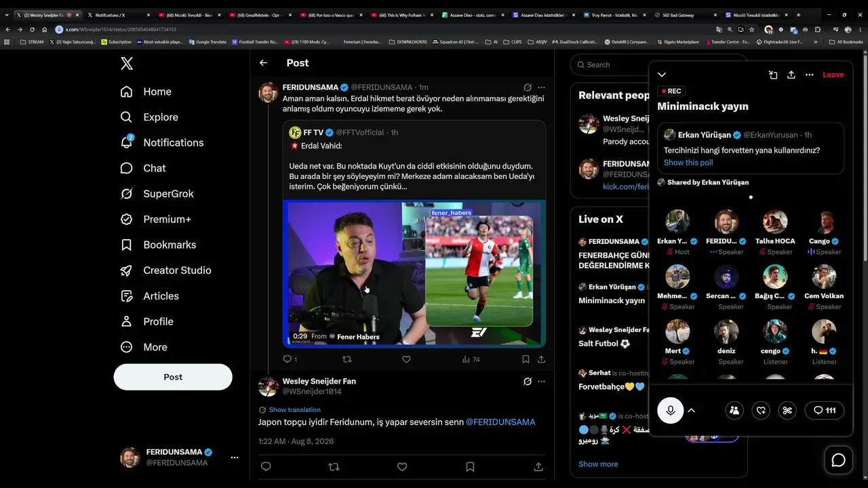Open Creator Studio rocket icon
868x488 pixels.
point(126,270)
